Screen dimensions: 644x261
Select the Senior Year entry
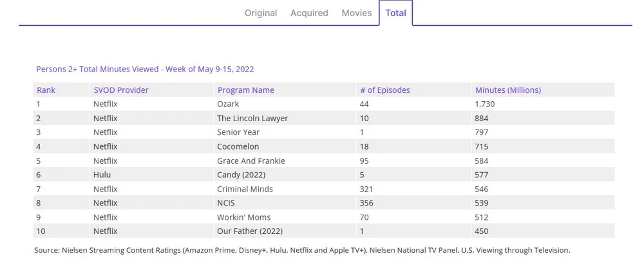238,133
